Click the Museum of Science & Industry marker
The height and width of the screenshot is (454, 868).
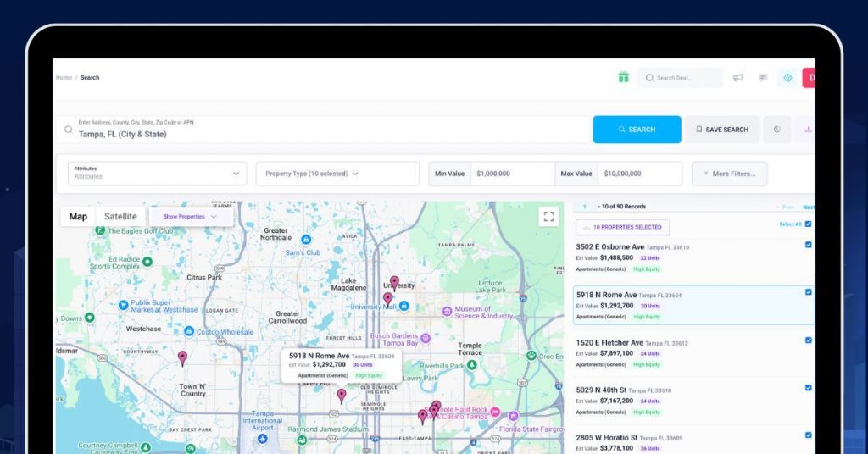click(448, 312)
